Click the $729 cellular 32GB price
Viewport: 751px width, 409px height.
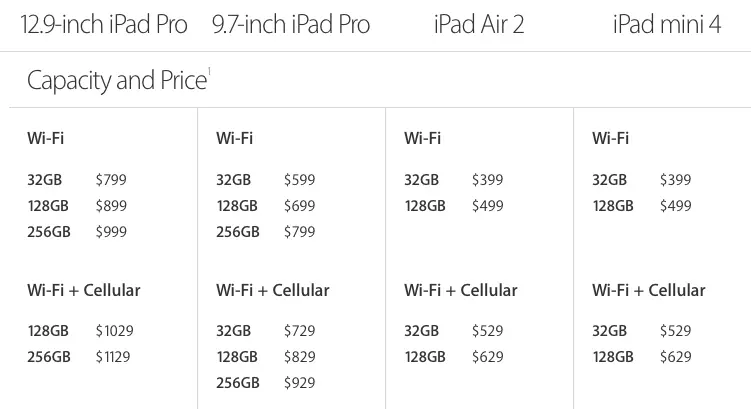pos(299,330)
